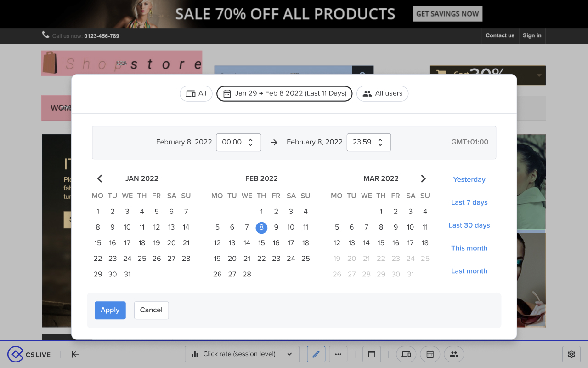Apply the selected date range
The height and width of the screenshot is (368, 588).
pos(110,310)
